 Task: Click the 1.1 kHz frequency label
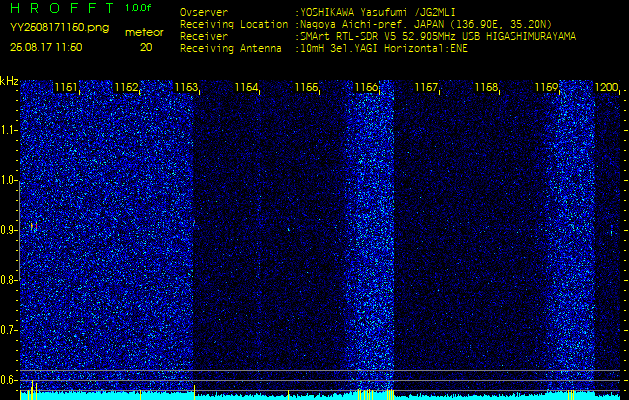[8, 130]
